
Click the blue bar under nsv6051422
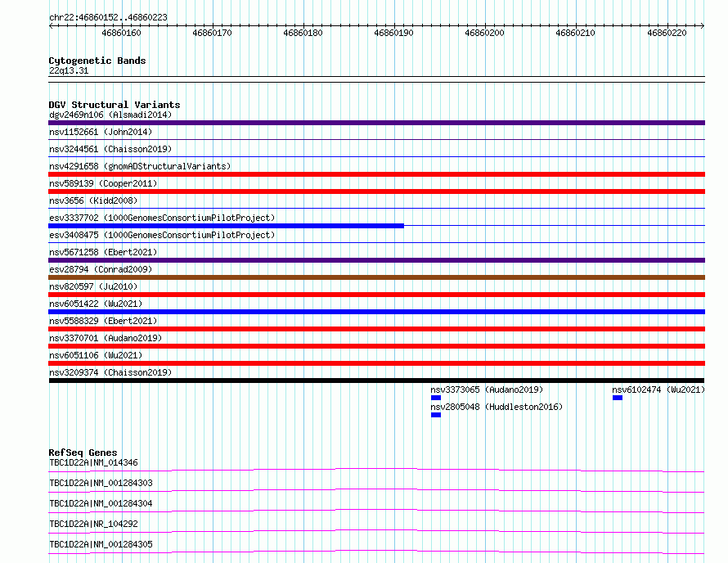[376, 312]
